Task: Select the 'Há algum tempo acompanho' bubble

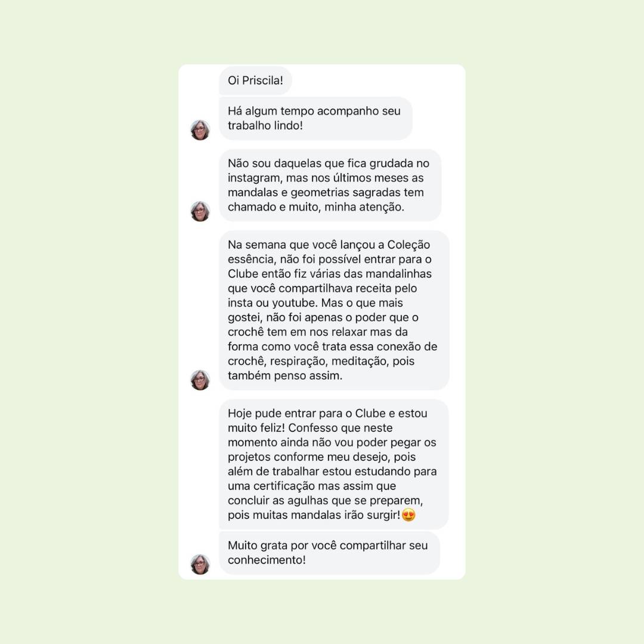Action: pyautogui.click(x=315, y=118)
